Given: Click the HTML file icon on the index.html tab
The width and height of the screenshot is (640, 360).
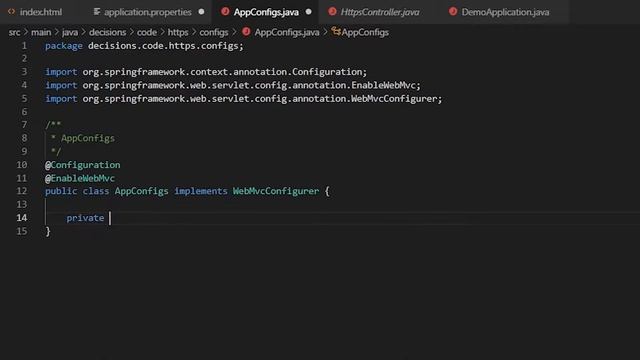Looking at the screenshot, I should point(11,11).
